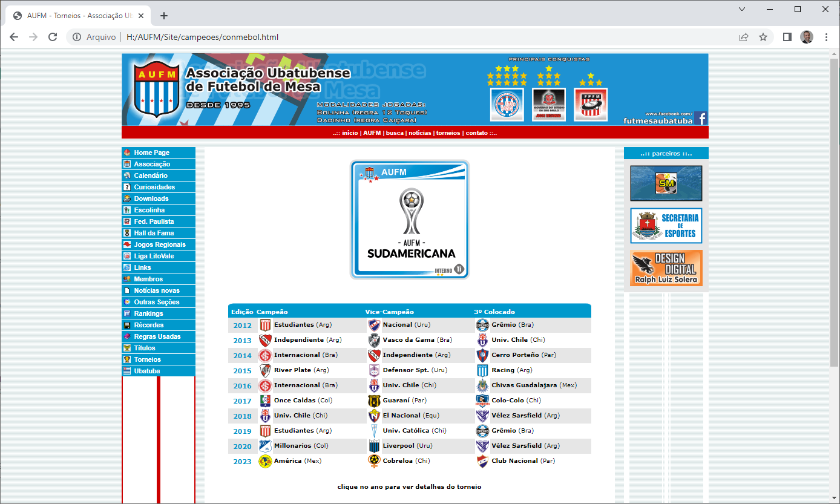This screenshot has width=840, height=504.
Task: Open Rankings in the sidebar menu
Action: point(159,313)
